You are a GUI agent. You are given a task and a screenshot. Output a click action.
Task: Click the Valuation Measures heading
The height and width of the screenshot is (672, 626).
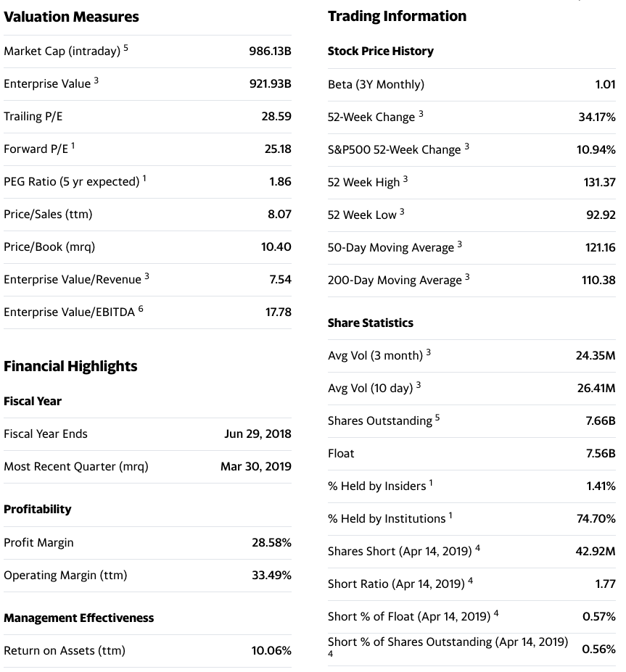71,17
